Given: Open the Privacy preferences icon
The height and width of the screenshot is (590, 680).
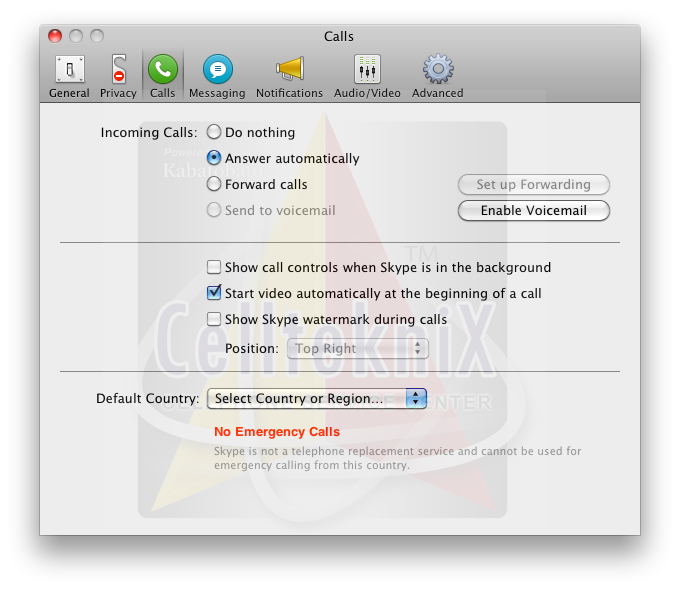Looking at the screenshot, I should tap(118, 69).
